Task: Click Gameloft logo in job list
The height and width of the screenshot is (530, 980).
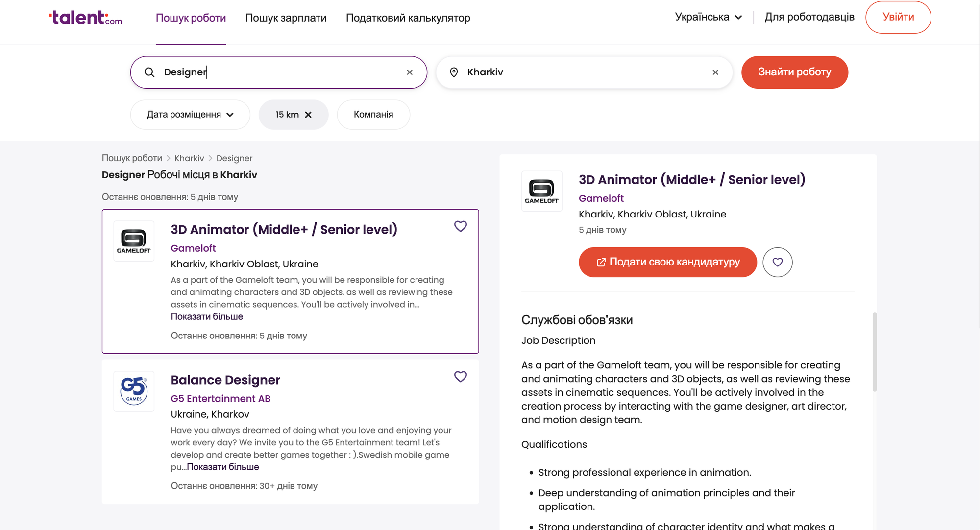Action: click(x=134, y=241)
